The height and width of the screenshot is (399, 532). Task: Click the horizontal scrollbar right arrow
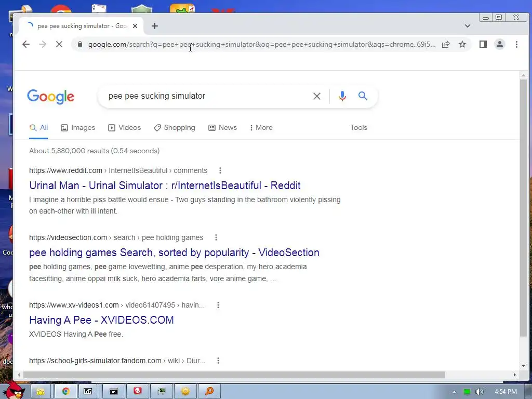515,375
